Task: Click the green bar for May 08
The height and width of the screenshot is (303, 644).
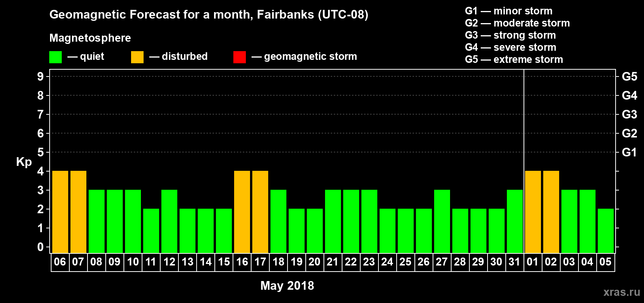Action: coord(97,222)
